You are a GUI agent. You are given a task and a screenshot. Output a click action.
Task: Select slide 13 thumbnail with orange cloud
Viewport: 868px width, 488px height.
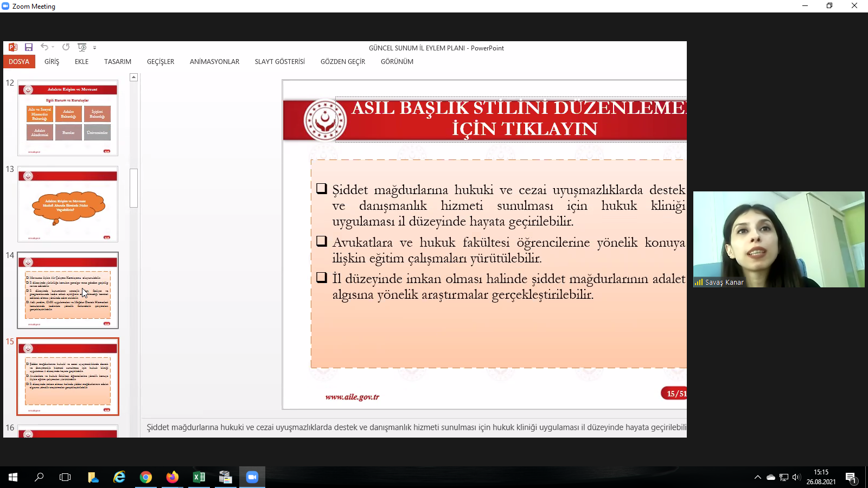coord(68,204)
